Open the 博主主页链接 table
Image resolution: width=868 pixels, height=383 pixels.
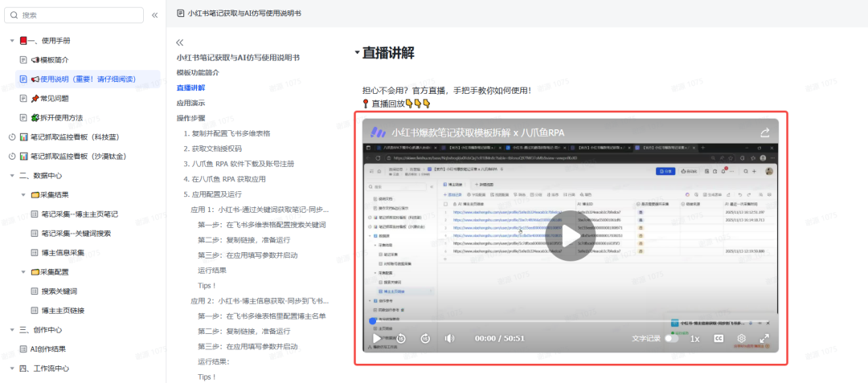point(63,311)
